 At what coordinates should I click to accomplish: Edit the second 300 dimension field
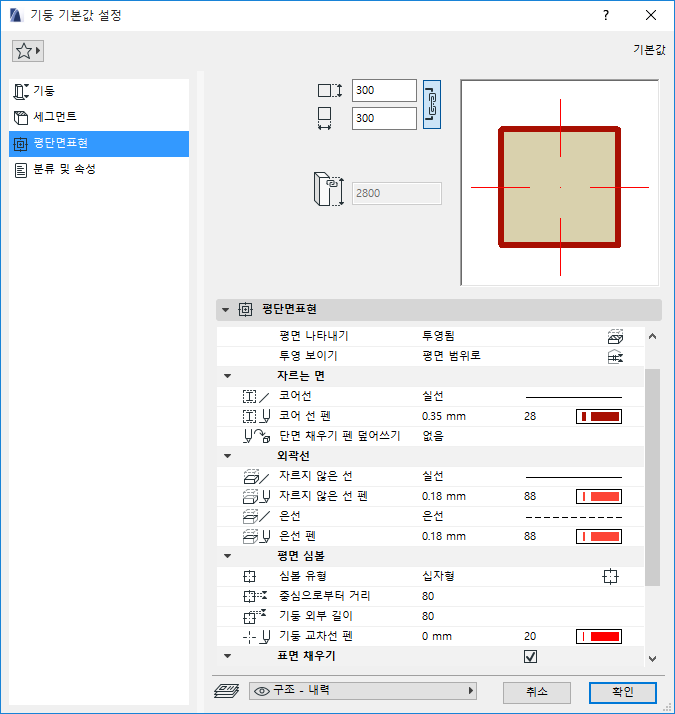384,118
